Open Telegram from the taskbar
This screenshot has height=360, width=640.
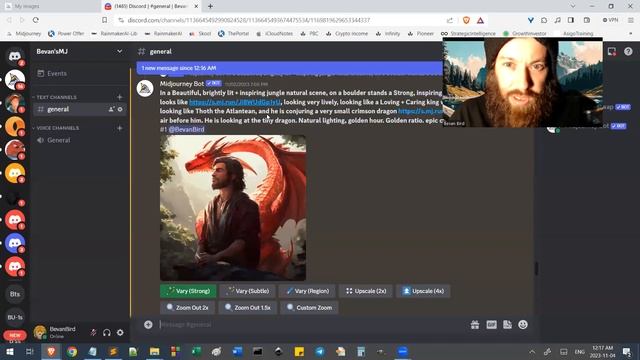pyautogui.click(x=320, y=351)
